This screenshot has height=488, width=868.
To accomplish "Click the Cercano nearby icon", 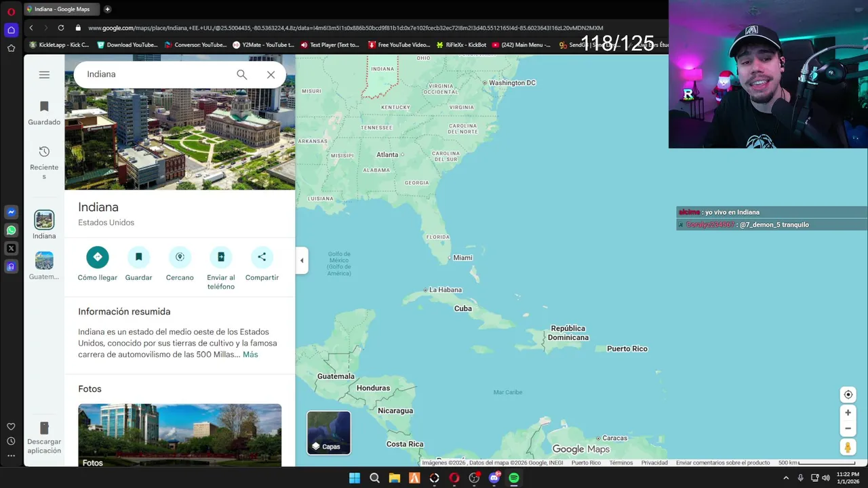I will tap(180, 257).
